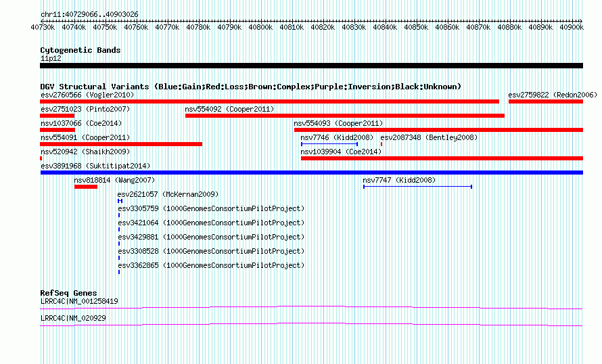
Task: Select the nsv7747 blue gain span
Action: click(418, 187)
